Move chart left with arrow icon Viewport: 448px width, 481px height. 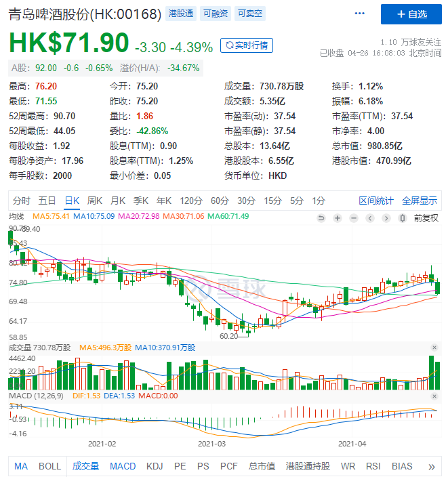[370, 218]
